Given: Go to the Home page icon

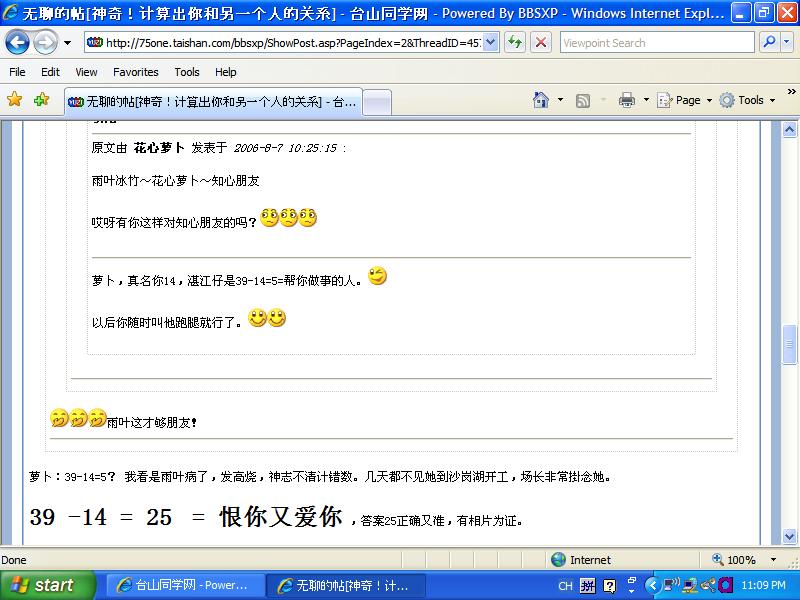Looking at the screenshot, I should tap(541, 100).
